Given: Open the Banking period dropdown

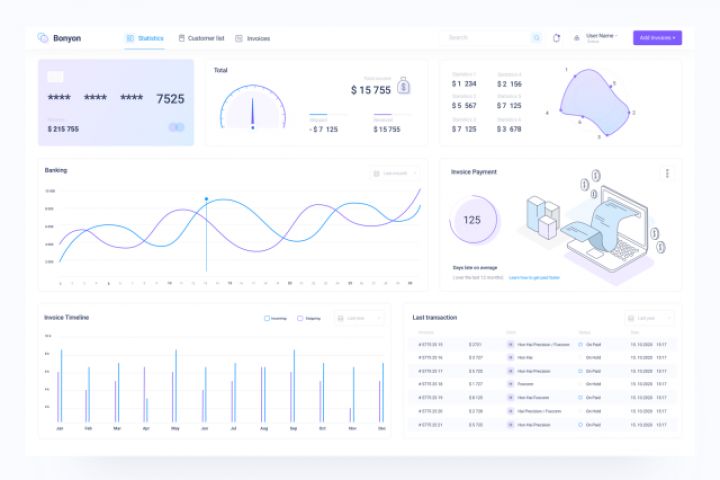Looking at the screenshot, I should tap(395, 173).
